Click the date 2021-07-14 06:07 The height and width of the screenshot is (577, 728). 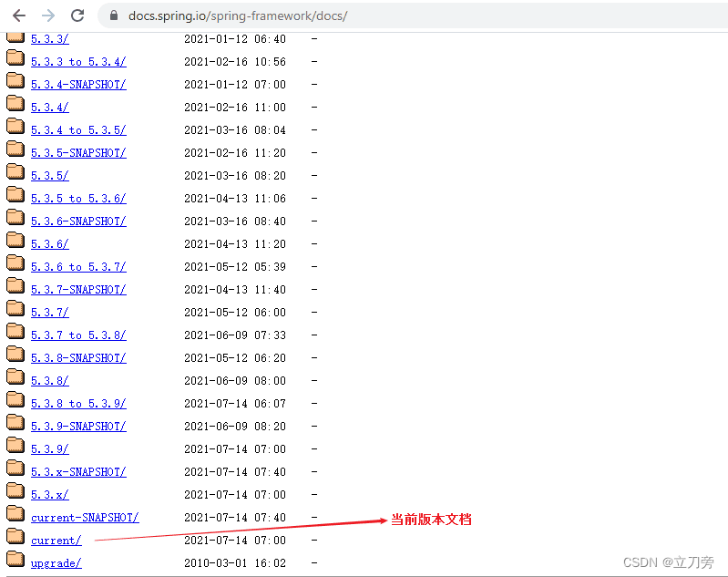click(x=235, y=403)
